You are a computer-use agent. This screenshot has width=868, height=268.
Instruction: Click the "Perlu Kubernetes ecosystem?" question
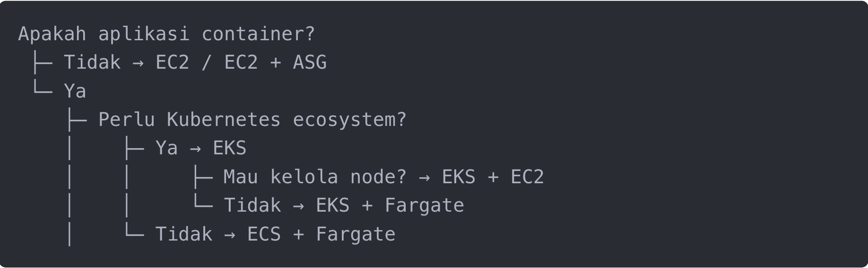pos(252,120)
